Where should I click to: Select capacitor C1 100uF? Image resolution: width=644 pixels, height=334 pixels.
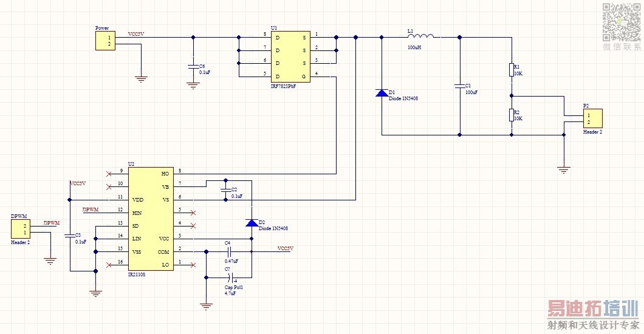click(459, 86)
